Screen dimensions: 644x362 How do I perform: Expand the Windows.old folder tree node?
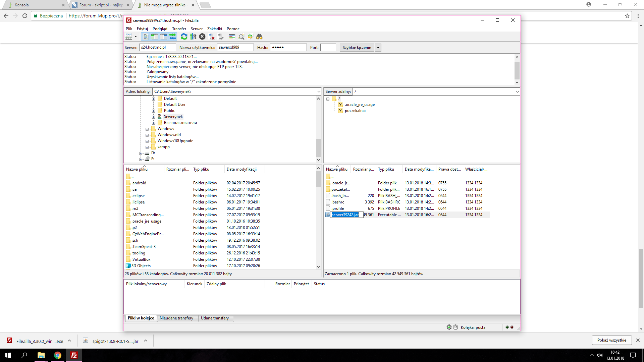point(147,135)
